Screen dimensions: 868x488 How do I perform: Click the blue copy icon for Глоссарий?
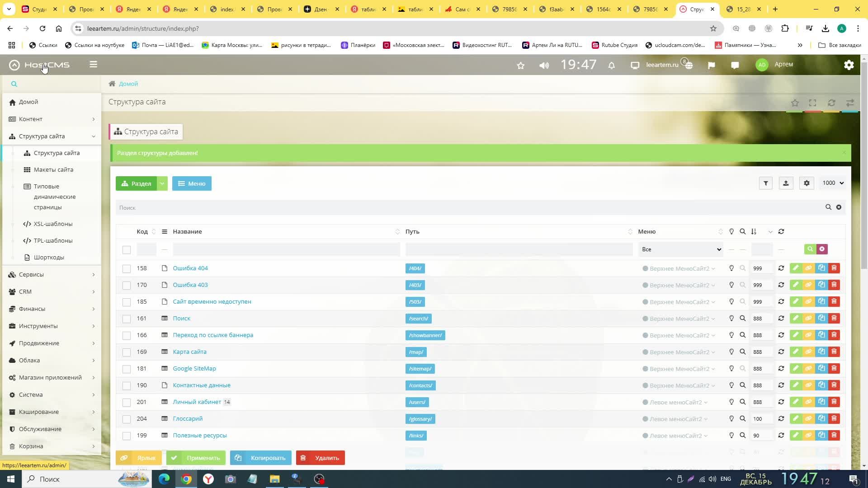point(821,419)
